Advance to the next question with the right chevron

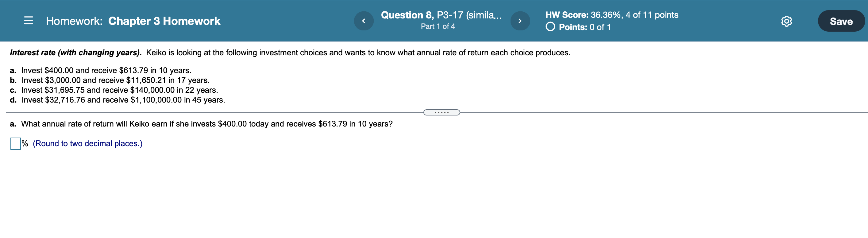click(520, 21)
